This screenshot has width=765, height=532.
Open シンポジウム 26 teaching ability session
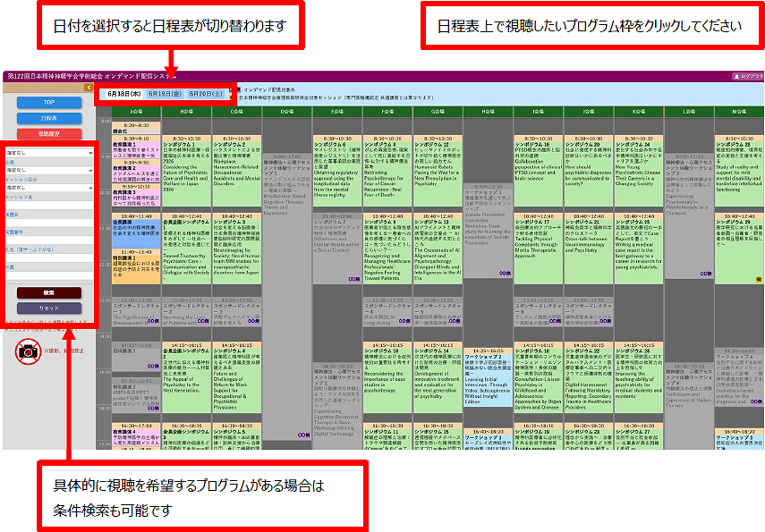[x=639, y=376]
